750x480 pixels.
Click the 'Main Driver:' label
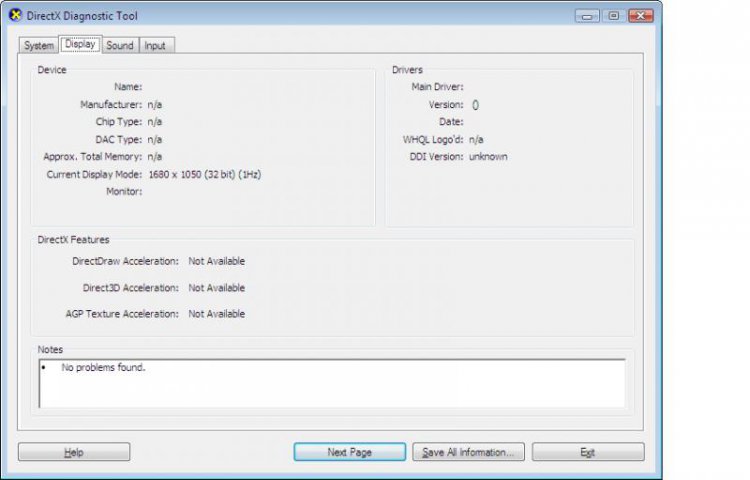437,87
